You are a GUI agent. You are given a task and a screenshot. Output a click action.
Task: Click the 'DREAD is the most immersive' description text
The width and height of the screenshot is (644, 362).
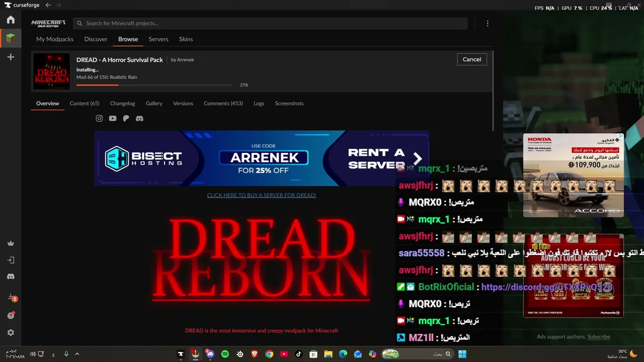click(262, 331)
